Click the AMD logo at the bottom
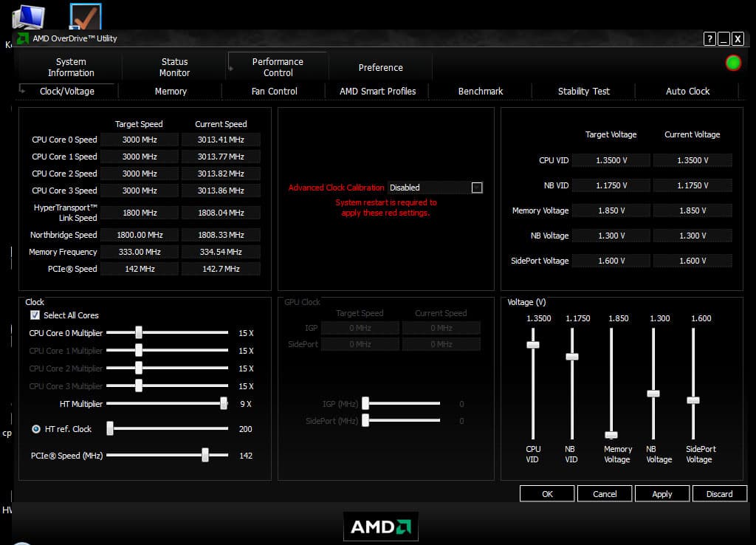Viewport: 756px width, 545px height. click(x=380, y=527)
